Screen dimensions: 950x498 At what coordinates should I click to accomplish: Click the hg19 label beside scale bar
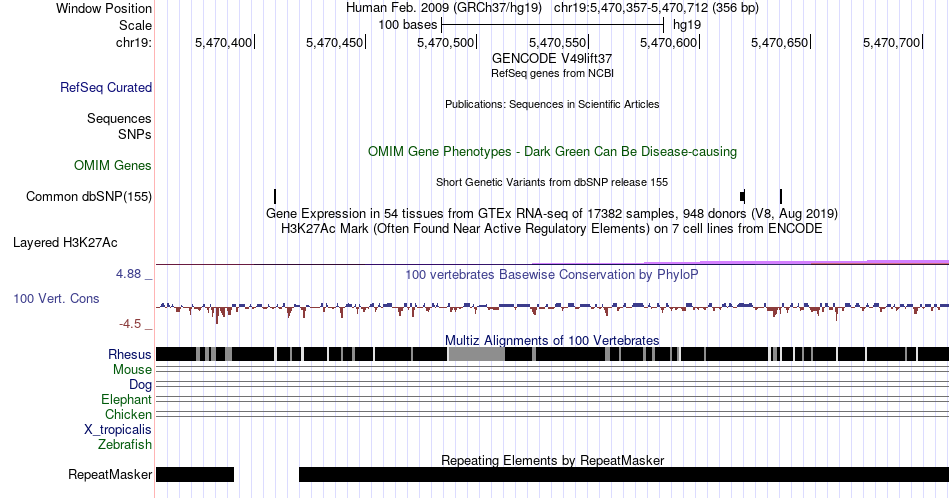click(687, 25)
